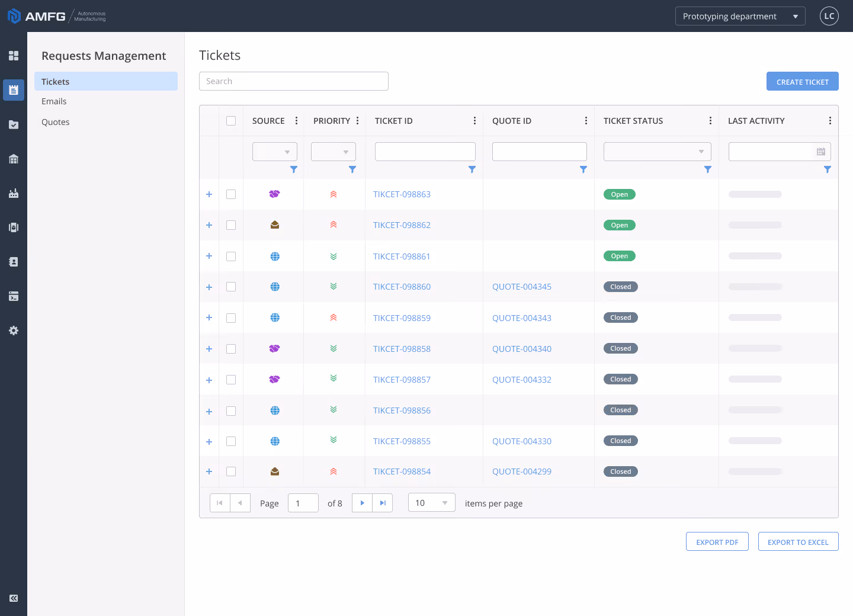853x616 pixels.
Task: Check the select-all checkbox in the table header
Action: pos(231,120)
